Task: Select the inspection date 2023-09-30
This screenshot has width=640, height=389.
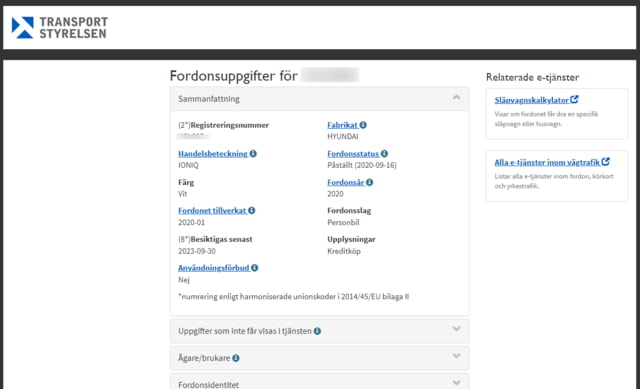Action: [x=197, y=251]
